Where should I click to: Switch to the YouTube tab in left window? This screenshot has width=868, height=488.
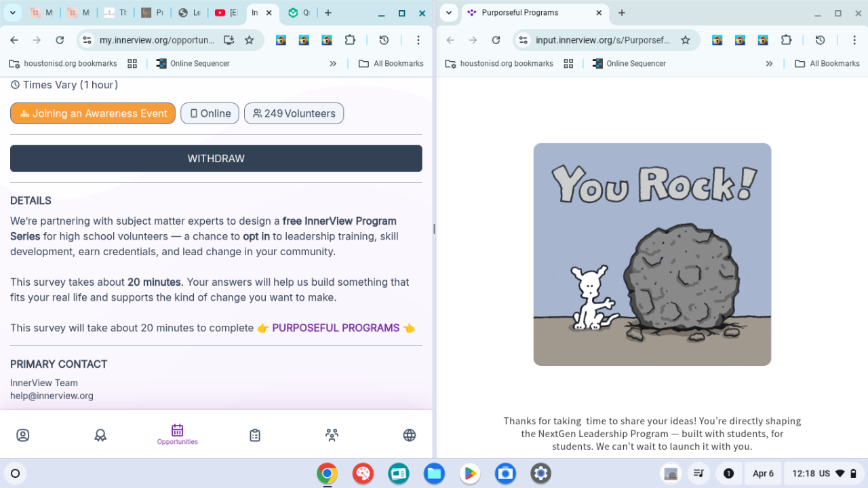(x=226, y=13)
